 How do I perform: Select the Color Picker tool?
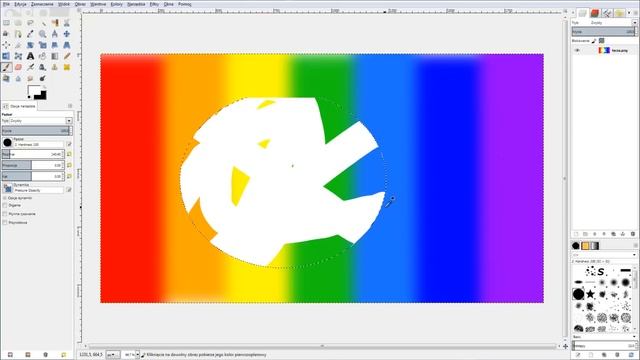(30, 34)
